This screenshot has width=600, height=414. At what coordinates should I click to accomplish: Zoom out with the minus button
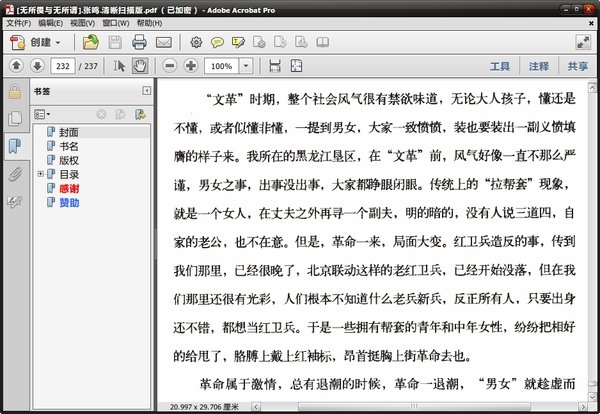coord(167,66)
